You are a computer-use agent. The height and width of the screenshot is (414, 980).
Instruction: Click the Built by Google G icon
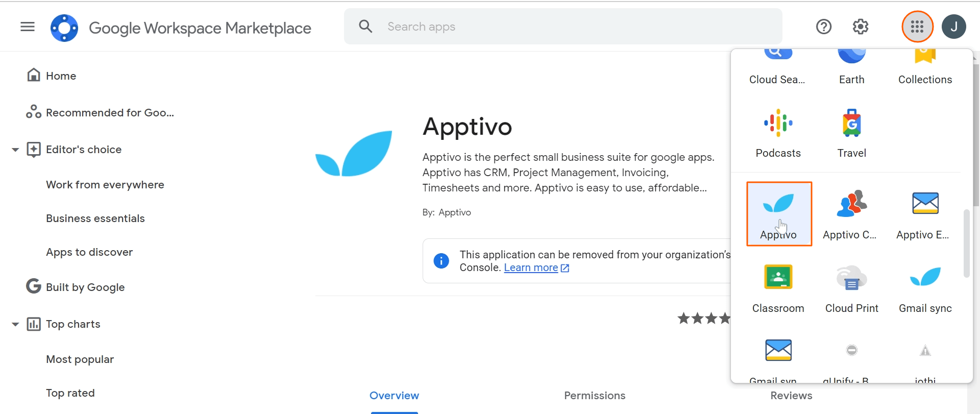(34, 286)
